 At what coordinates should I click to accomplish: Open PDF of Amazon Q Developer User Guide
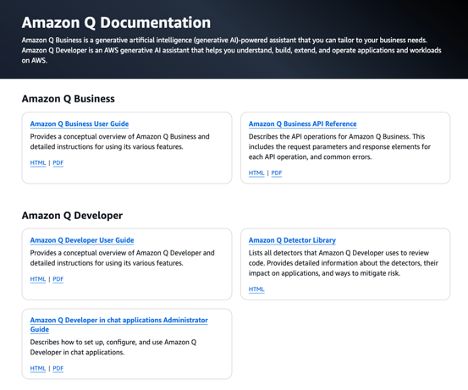tap(58, 279)
